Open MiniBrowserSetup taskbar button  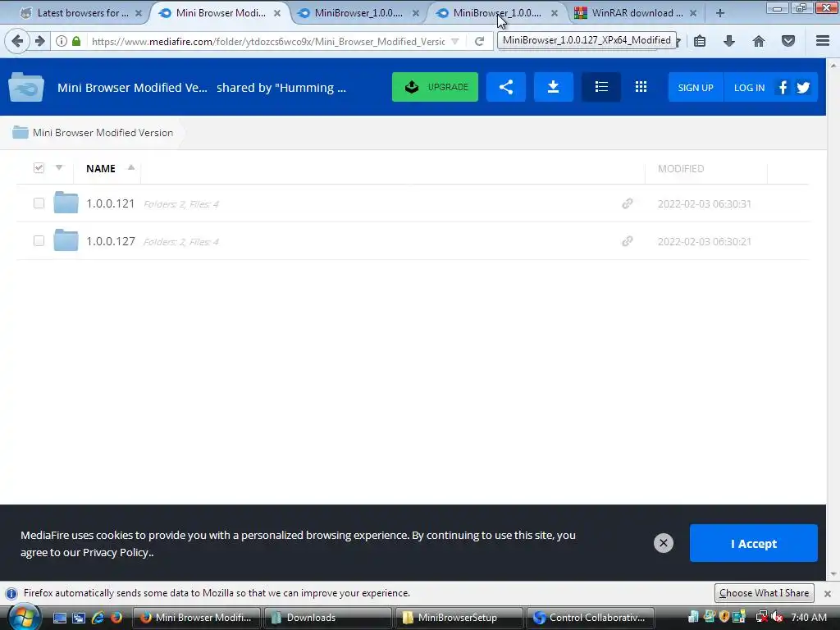coord(459,618)
